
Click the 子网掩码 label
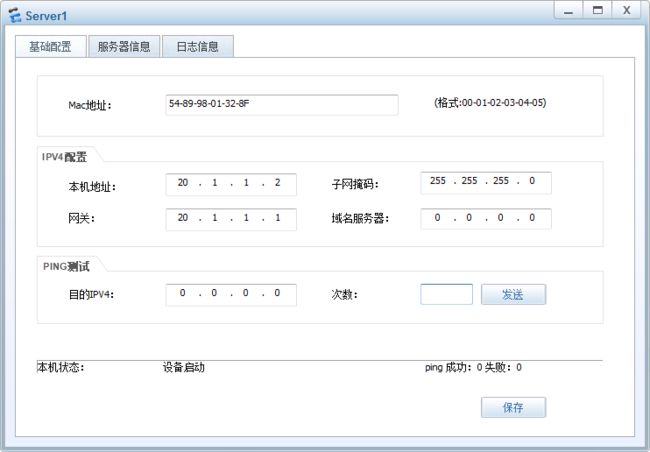coord(355,184)
